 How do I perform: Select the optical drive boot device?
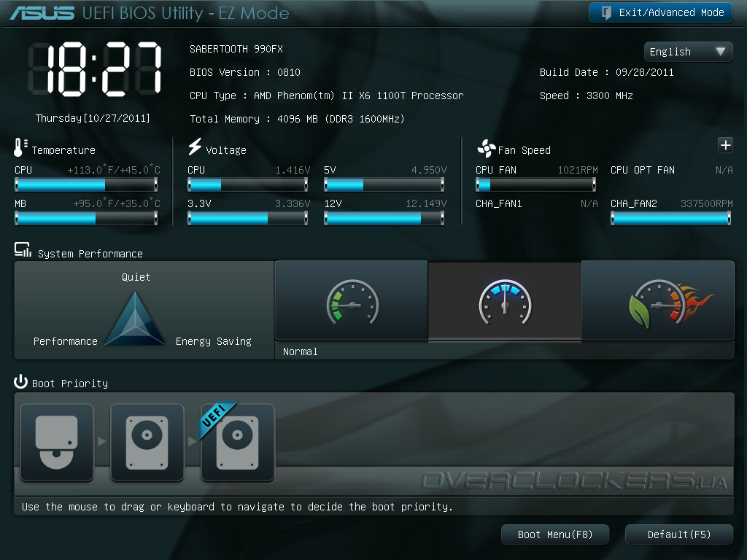point(57,443)
